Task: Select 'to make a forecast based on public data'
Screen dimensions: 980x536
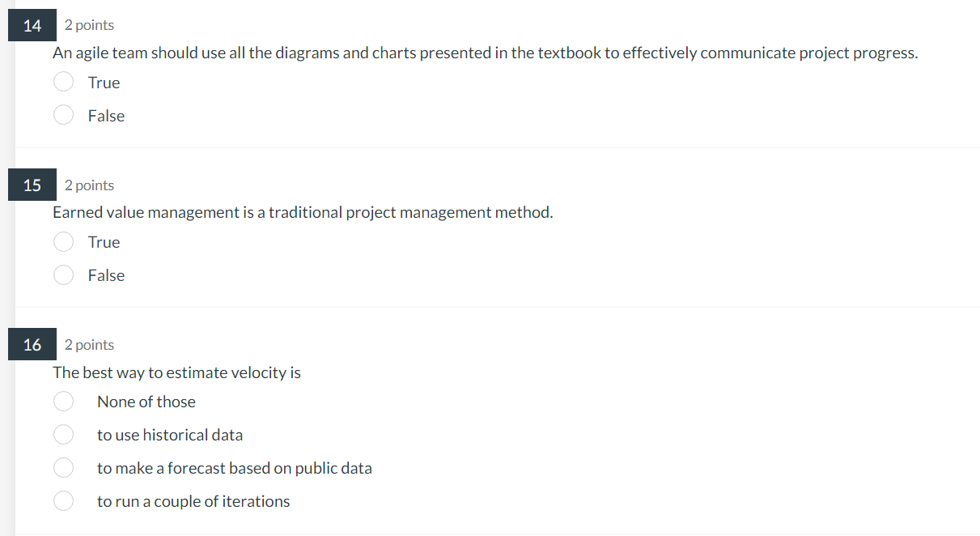Action: point(63,467)
